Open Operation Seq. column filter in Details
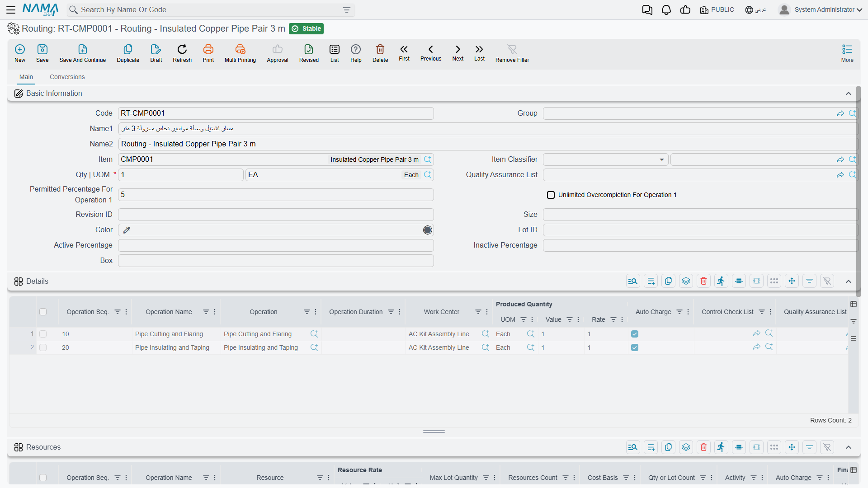 118,312
